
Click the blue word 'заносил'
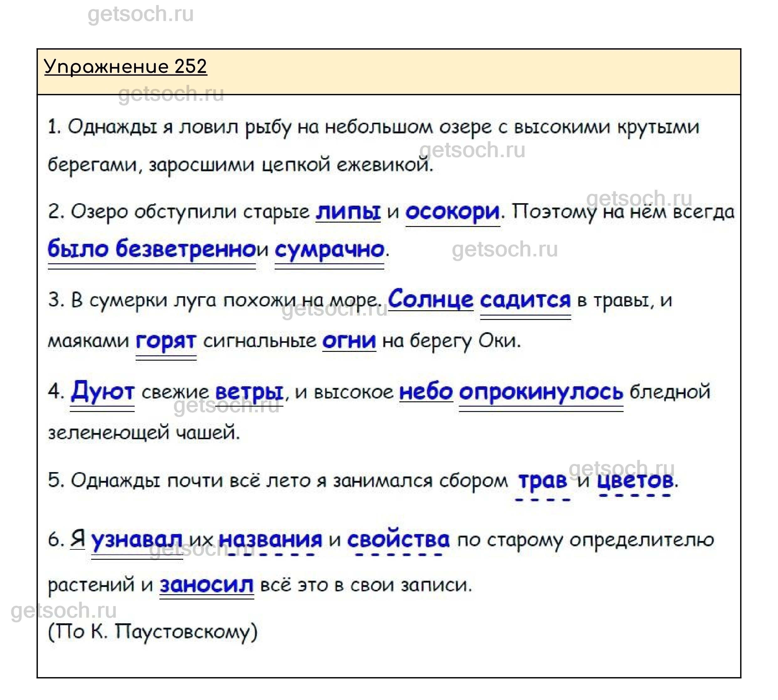click(207, 586)
